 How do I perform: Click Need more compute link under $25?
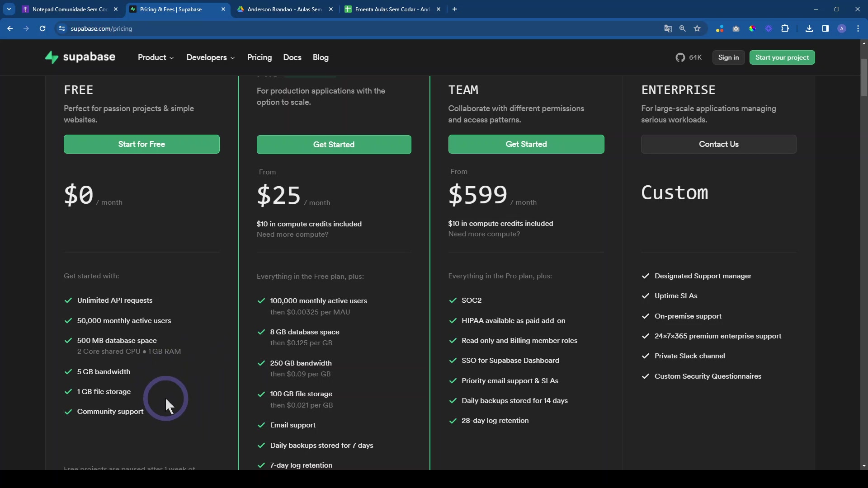tap(292, 235)
